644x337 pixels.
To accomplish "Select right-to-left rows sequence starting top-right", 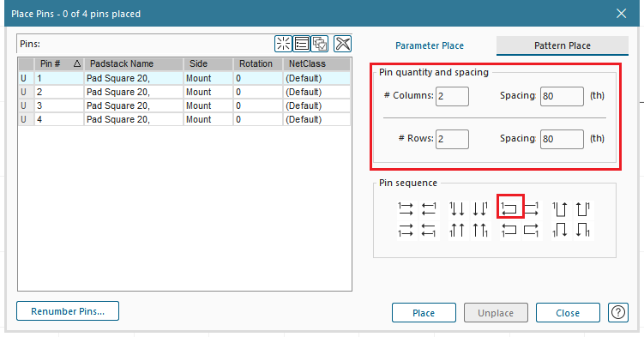I will [429, 208].
